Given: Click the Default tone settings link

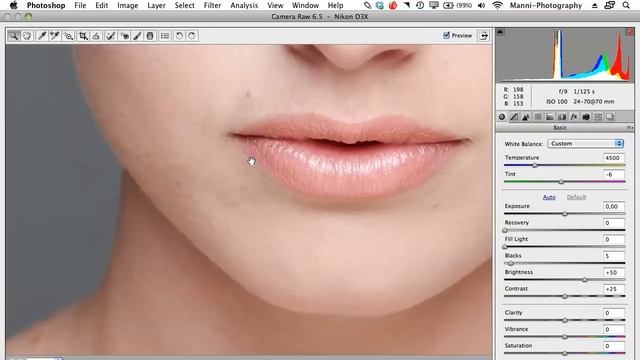Looking at the screenshot, I should point(576,197).
